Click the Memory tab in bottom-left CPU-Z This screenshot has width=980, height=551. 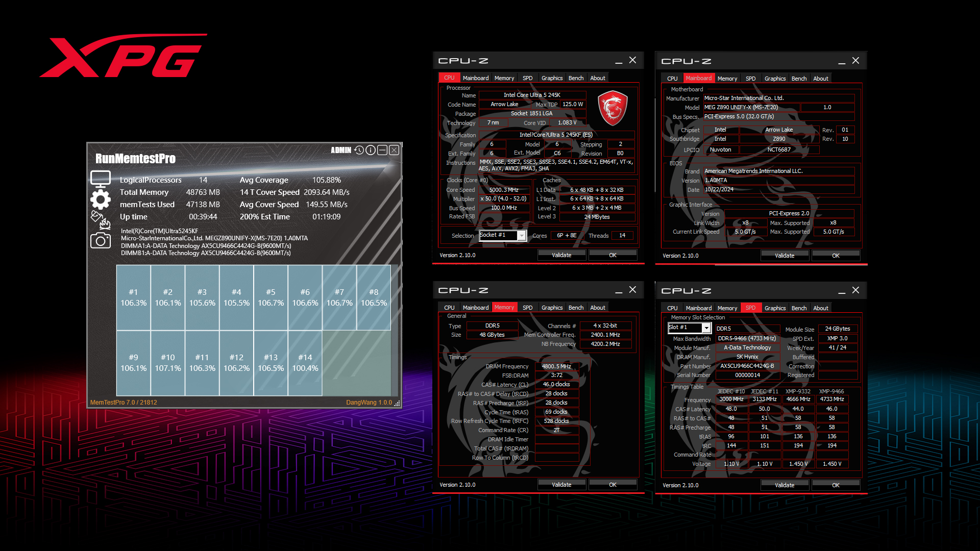[503, 308]
